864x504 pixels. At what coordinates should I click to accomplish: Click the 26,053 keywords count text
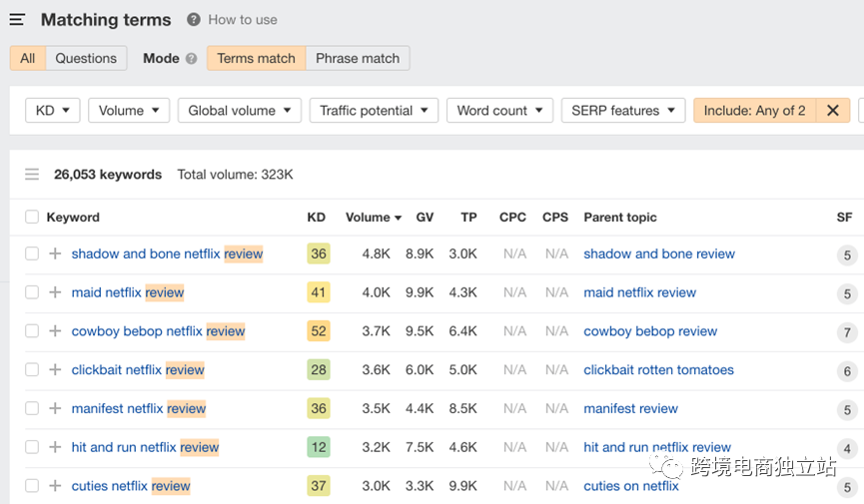pyautogui.click(x=108, y=175)
